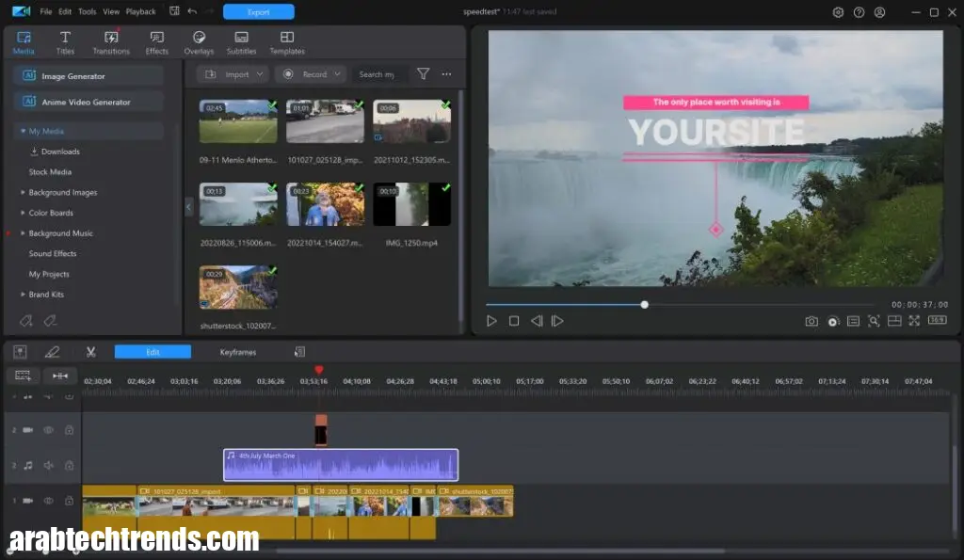Viewport: 964px width, 560px height.
Task: Click the save project icon
Action: coord(173,12)
